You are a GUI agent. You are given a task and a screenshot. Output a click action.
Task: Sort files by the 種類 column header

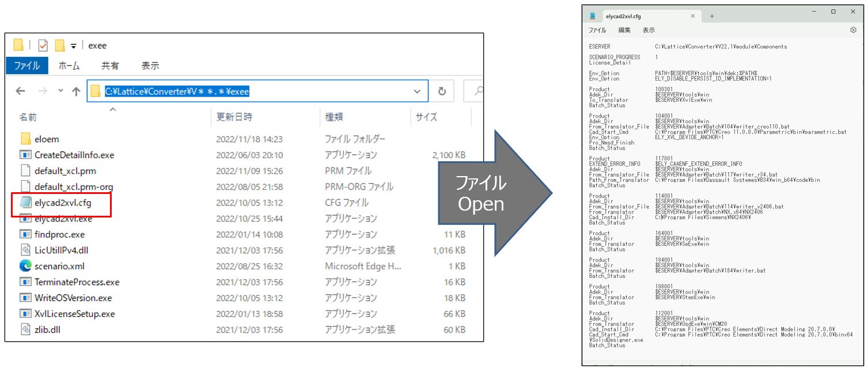(x=334, y=117)
